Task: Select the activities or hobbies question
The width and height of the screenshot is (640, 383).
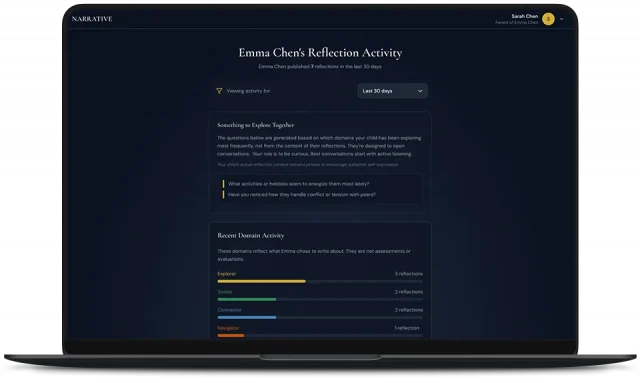Action: pos(298,184)
